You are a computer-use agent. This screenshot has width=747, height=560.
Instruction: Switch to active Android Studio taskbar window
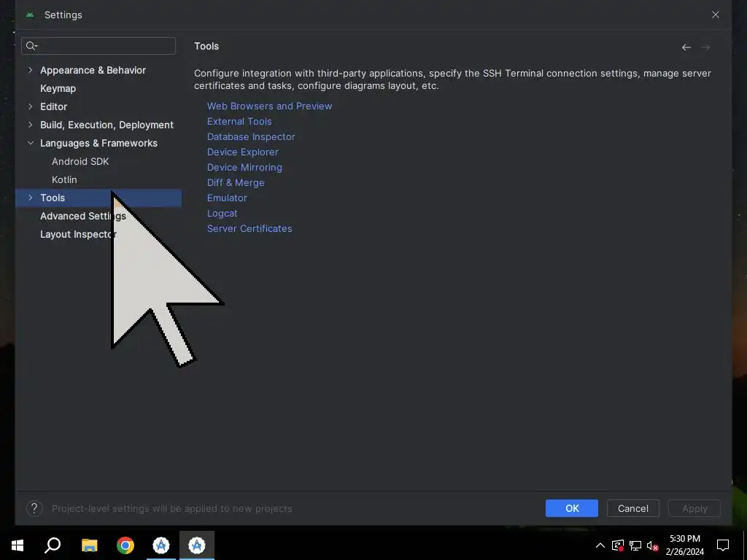197,545
